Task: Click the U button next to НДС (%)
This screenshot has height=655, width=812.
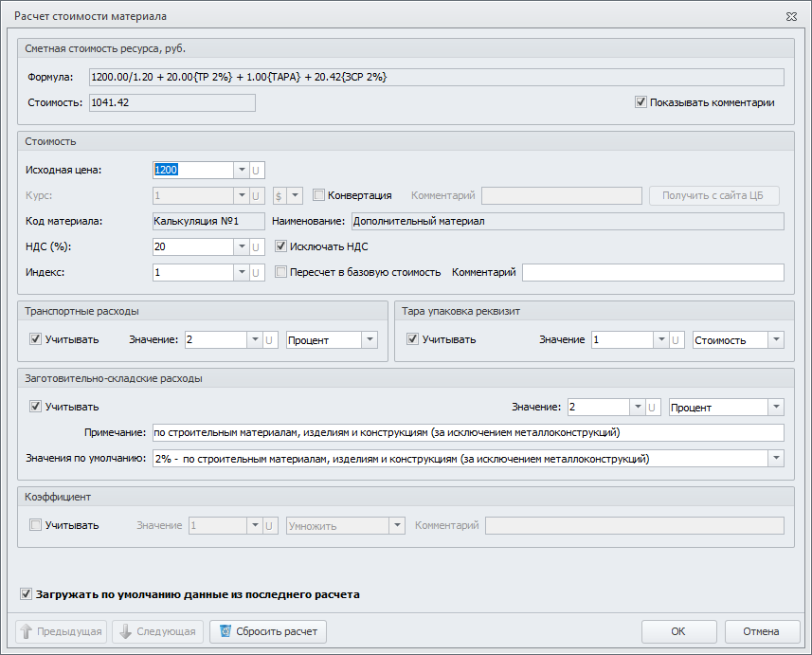Action: (255, 246)
